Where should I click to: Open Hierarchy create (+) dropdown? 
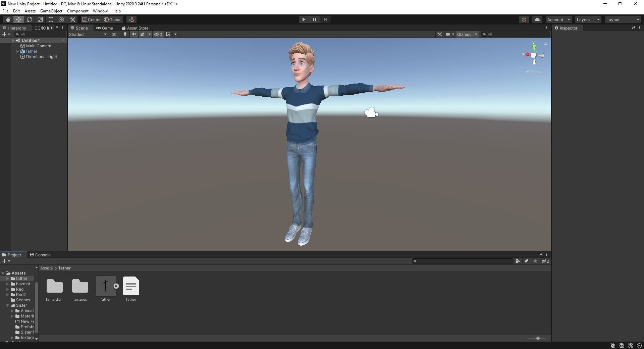coord(6,34)
